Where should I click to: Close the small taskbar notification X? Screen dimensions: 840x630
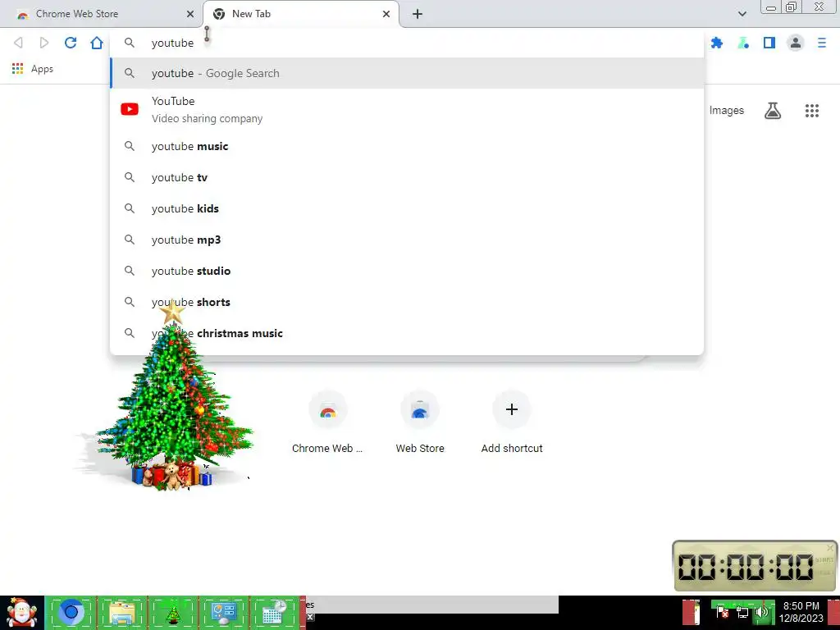pos(310,617)
